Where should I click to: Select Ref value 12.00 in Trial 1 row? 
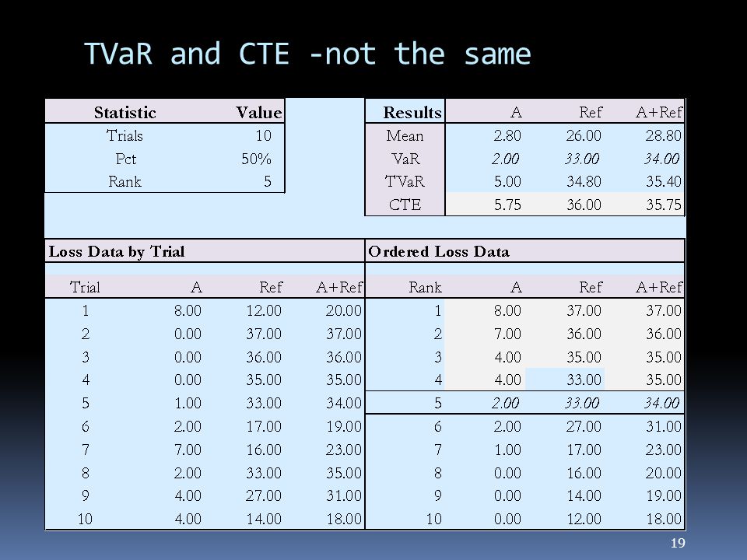(264, 310)
